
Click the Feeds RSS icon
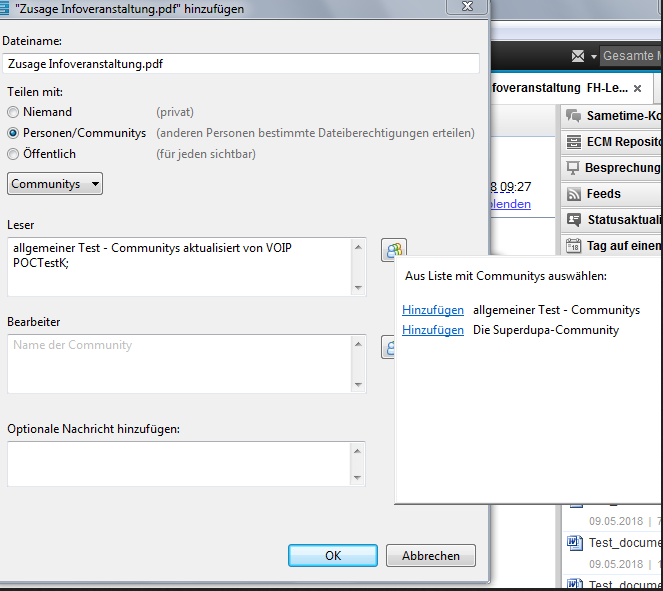(573, 194)
